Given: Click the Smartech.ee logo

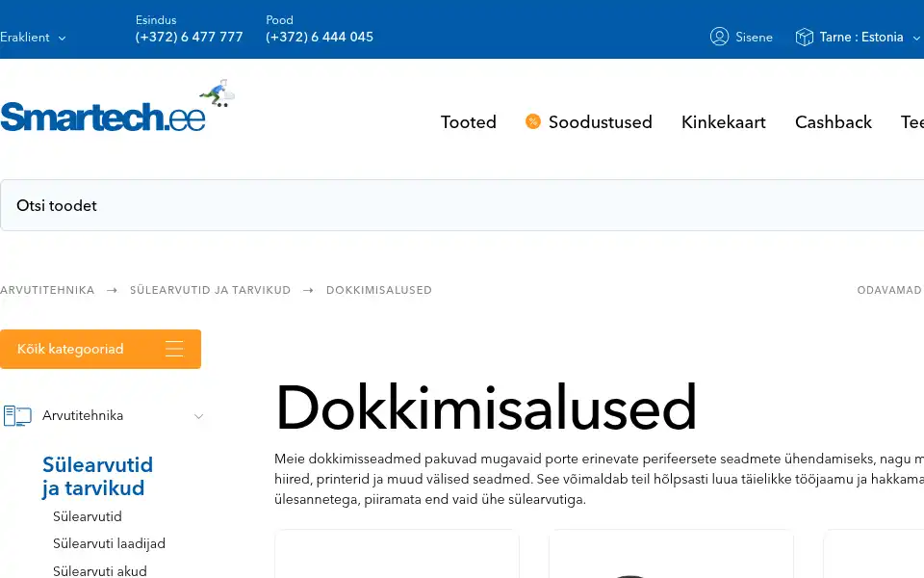Looking at the screenshot, I should click(116, 107).
